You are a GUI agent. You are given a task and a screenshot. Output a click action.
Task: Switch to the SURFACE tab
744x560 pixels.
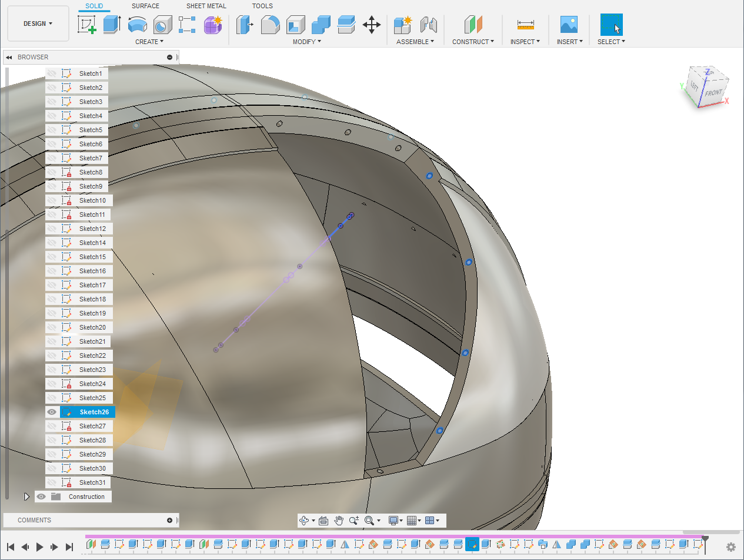coord(145,6)
